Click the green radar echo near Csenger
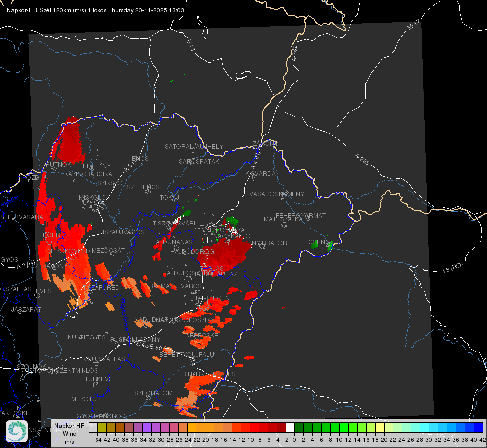This screenshot has width=487, height=448. tap(330, 246)
